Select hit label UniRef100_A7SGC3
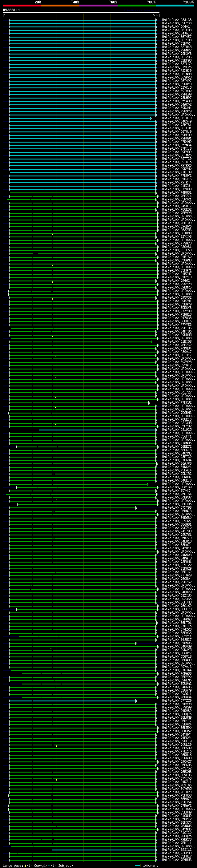Viewport: 197px width, 868px height. (176, 243)
